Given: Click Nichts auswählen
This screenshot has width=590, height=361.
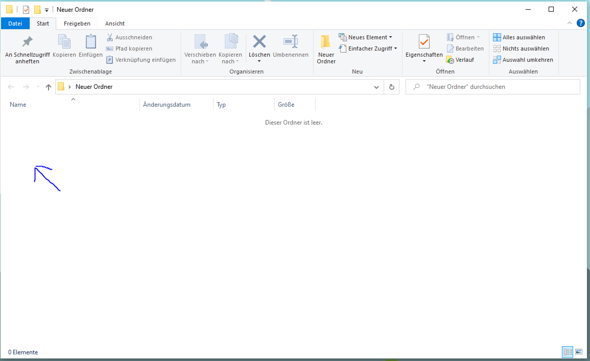Looking at the screenshot, I should (521, 49).
